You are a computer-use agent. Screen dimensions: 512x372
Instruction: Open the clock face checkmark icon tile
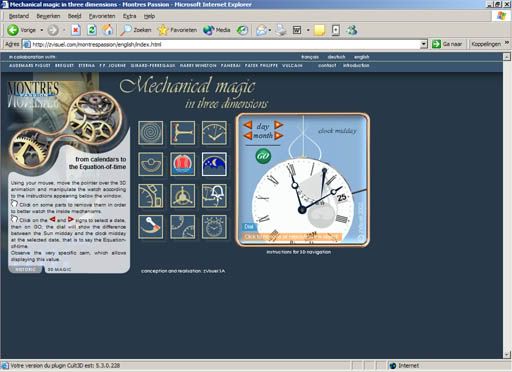point(214,133)
